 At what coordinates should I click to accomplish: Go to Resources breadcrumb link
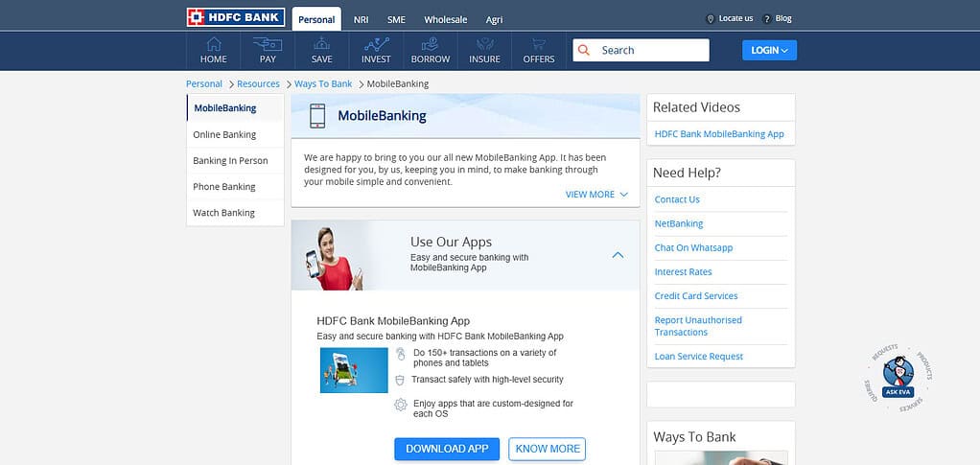point(258,83)
